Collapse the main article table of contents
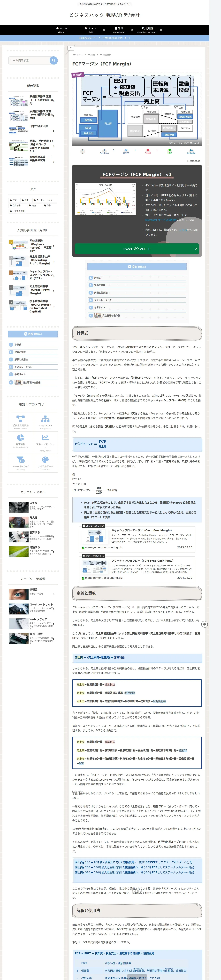 tap(137, 267)
